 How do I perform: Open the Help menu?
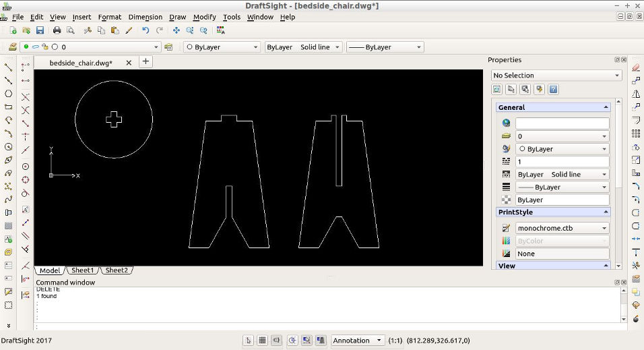pos(288,17)
